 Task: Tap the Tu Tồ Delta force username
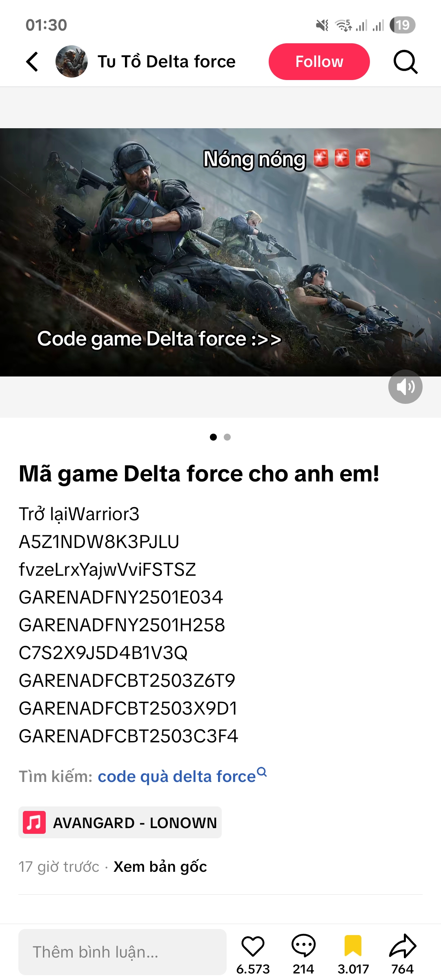pos(167,62)
